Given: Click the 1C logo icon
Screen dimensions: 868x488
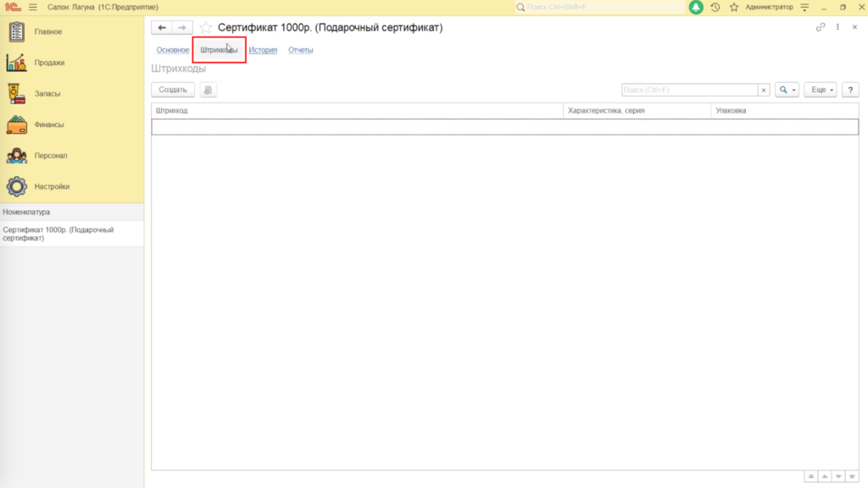Looking at the screenshot, I should click(x=12, y=7).
